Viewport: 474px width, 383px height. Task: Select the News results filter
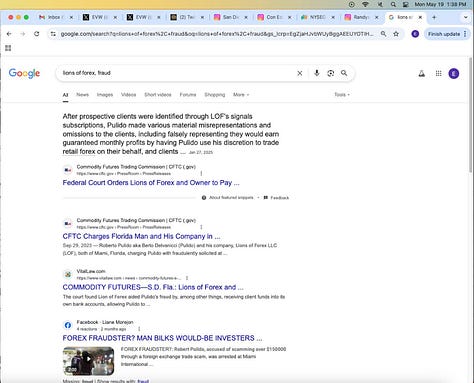point(82,95)
